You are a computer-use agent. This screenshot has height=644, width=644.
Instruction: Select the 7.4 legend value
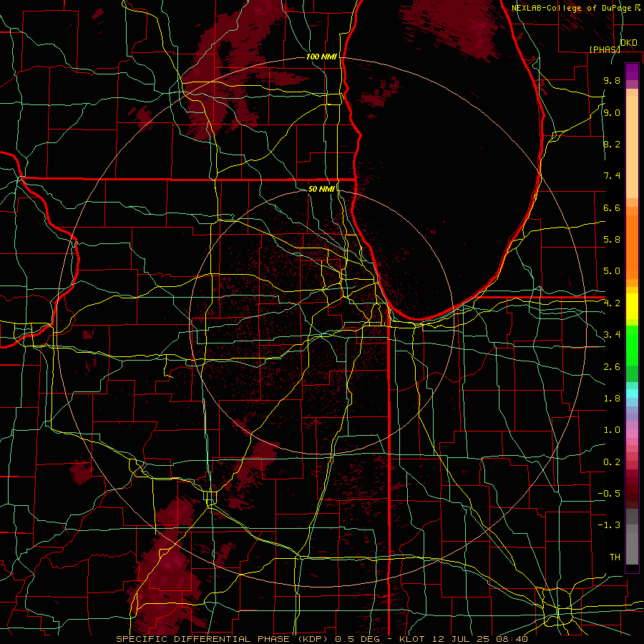point(612,176)
